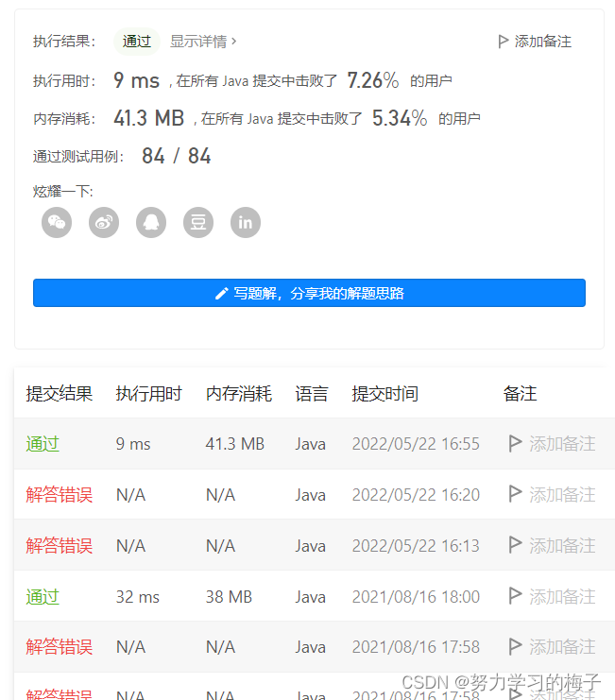Click flag icon in 2022/05/22 16:55 row

(x=516, y=443)
